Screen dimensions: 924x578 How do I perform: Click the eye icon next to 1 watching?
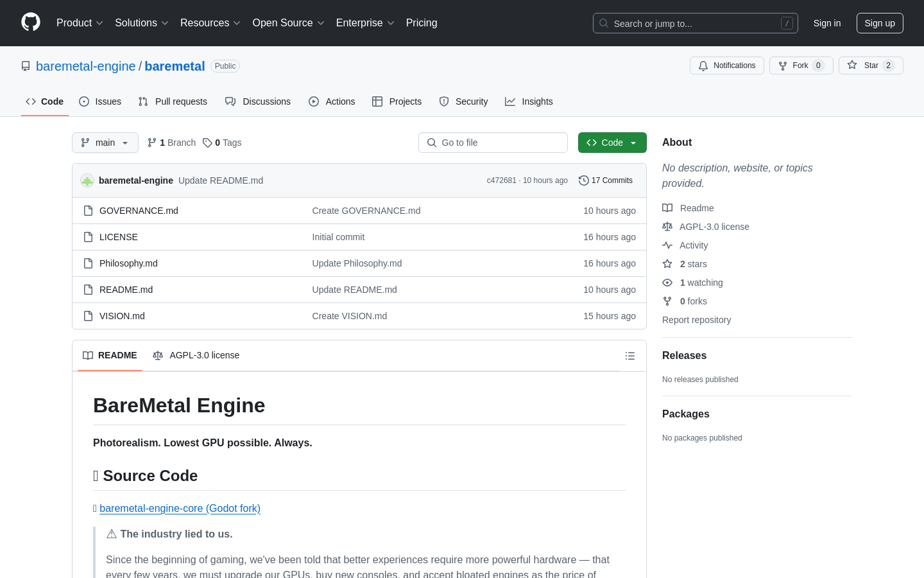667,283
